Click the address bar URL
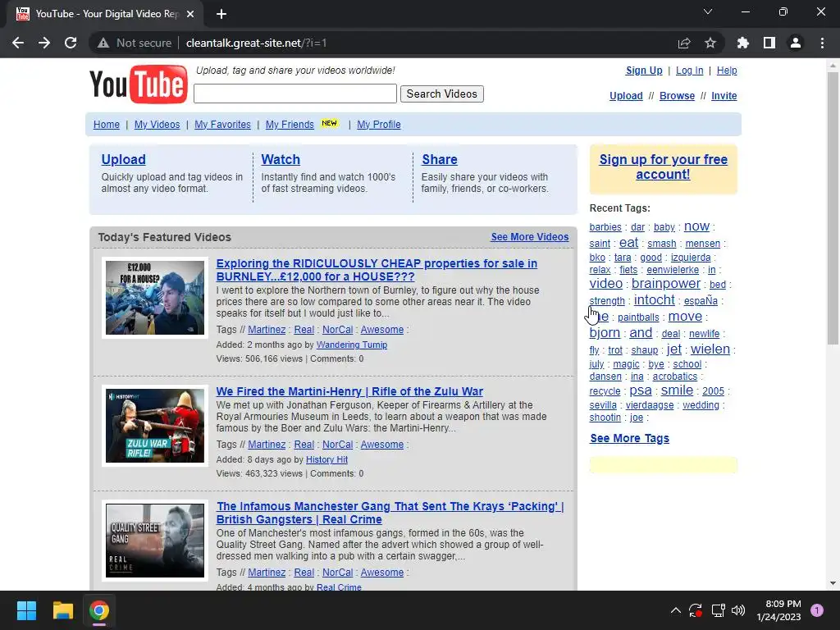Image resolution: width=840 pixels, height=630 pixels. (256, 43)
